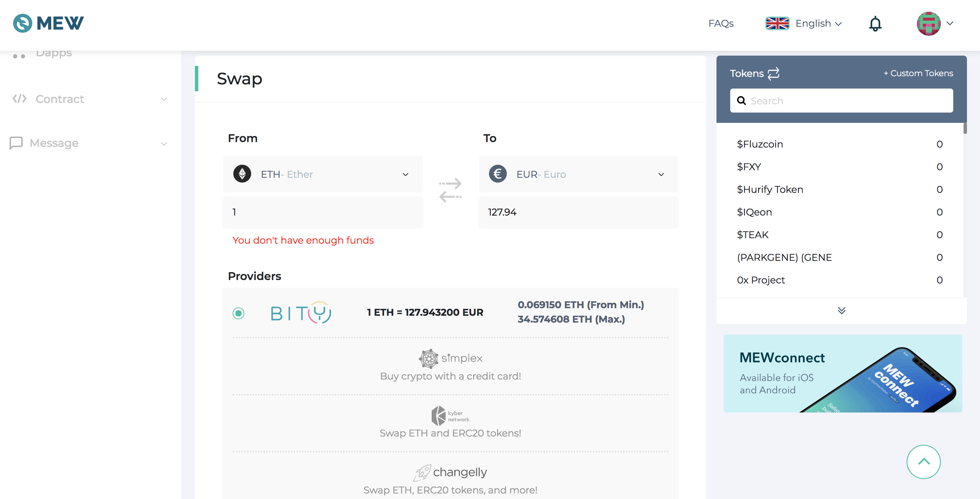Click the Message chat bubble icon
This screenshot has width=980, height=499.
(x=16, y=143)
